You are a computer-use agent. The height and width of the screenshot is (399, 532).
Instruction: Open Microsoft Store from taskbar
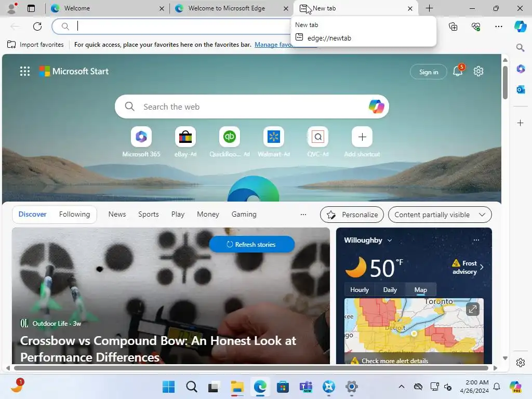click(x=283, y=387)
